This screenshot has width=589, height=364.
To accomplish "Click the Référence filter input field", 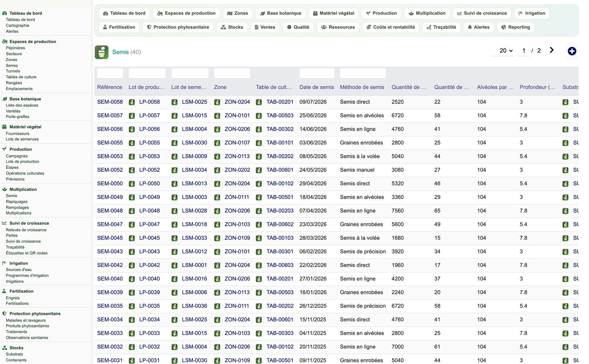I will tap(110, 73).
